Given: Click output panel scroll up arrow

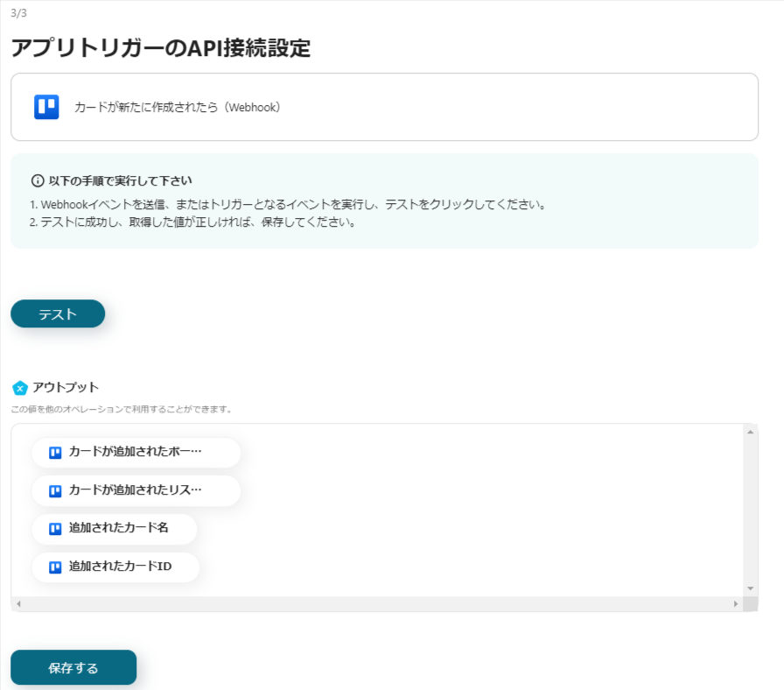Looking at the screenshot, I should click(750, 432).
